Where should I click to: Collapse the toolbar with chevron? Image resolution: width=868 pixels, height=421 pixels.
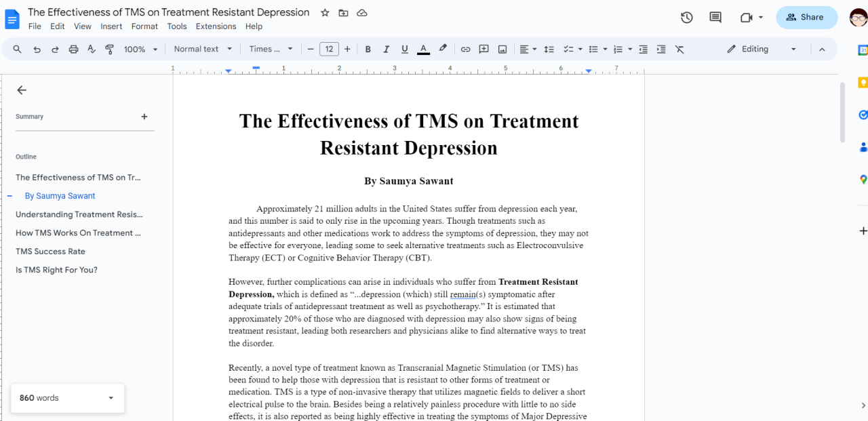822,49
